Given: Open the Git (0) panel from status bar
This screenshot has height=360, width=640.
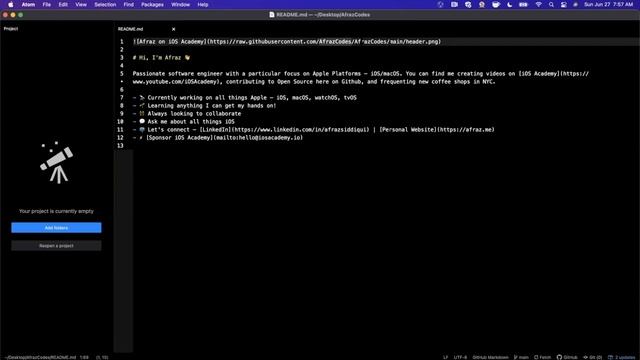Looking at the screenshot, I should click(x=593, y=357).
